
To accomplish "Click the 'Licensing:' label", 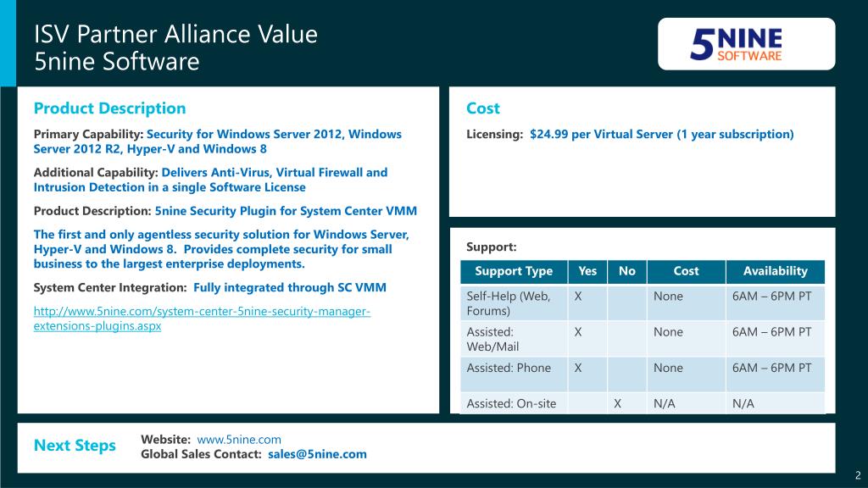I will pyautogui.click(x=494, y=135).
